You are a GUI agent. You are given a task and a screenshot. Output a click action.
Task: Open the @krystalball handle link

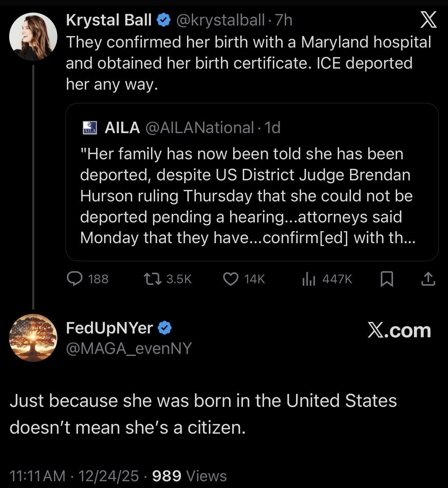221,20
